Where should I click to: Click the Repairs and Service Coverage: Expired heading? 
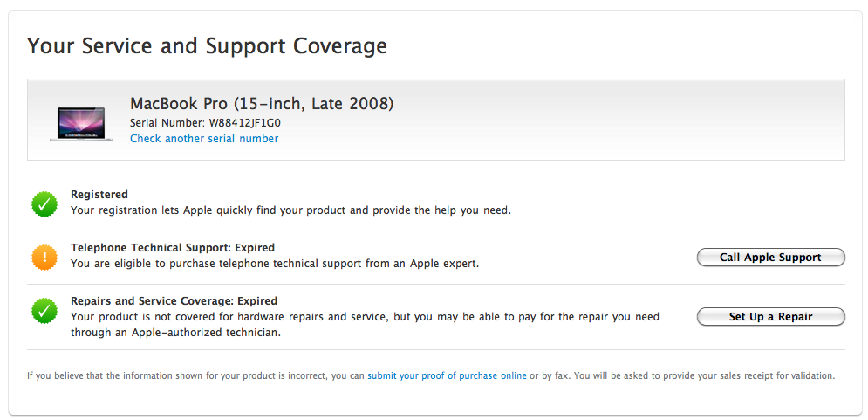(174, 301)
